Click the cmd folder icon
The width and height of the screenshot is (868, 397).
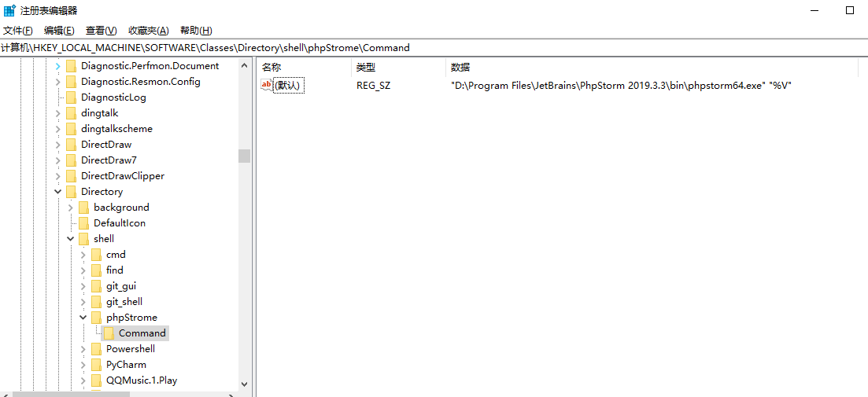(x=96, y=255)
